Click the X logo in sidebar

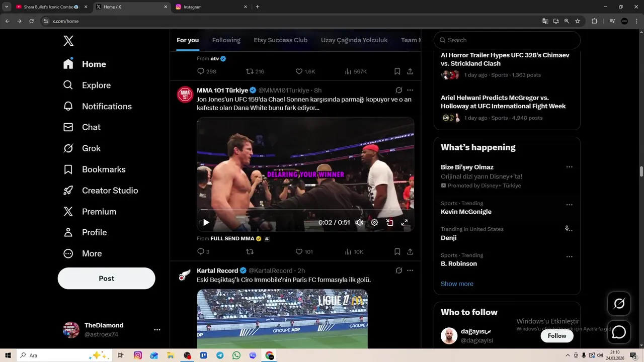(68, 41)
